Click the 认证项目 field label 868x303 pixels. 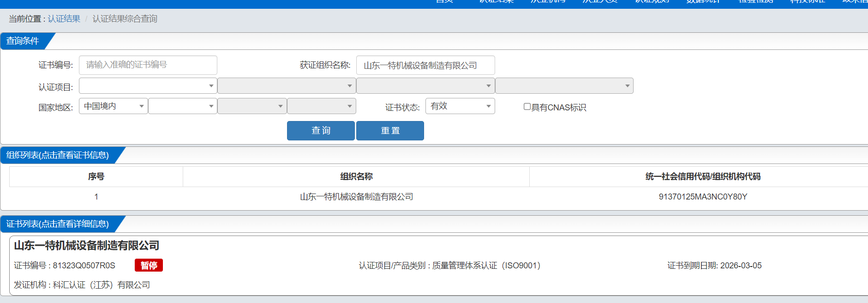click(x=55, y=87)
